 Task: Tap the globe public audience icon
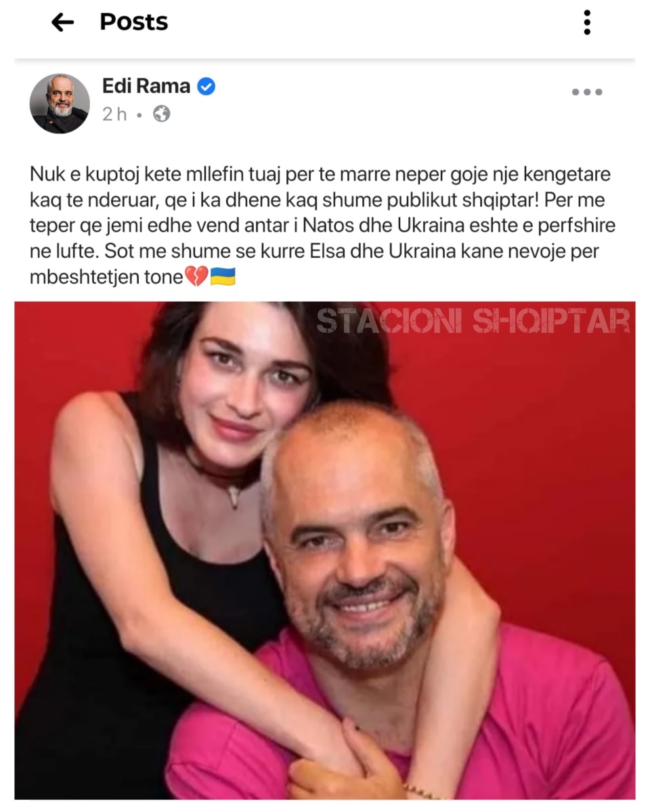point(161,114)
